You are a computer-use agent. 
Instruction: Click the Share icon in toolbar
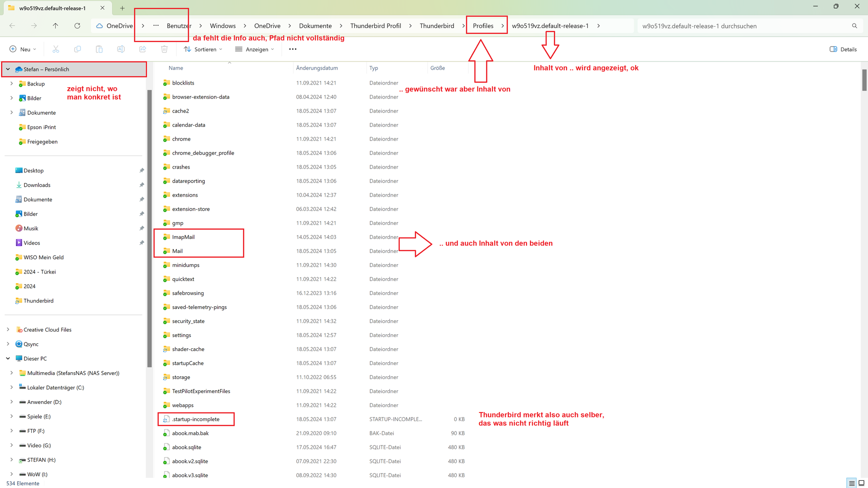[142, 49]
